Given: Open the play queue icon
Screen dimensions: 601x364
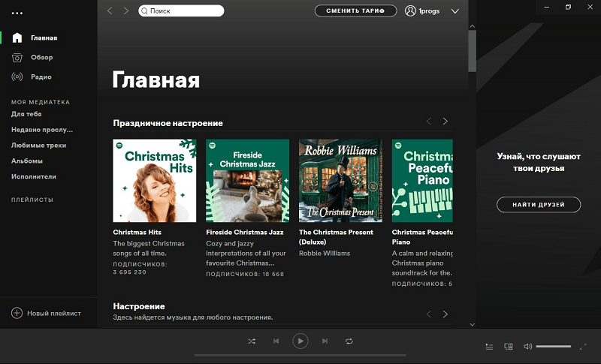Looking at the screenshot, I should pos(489,346).
